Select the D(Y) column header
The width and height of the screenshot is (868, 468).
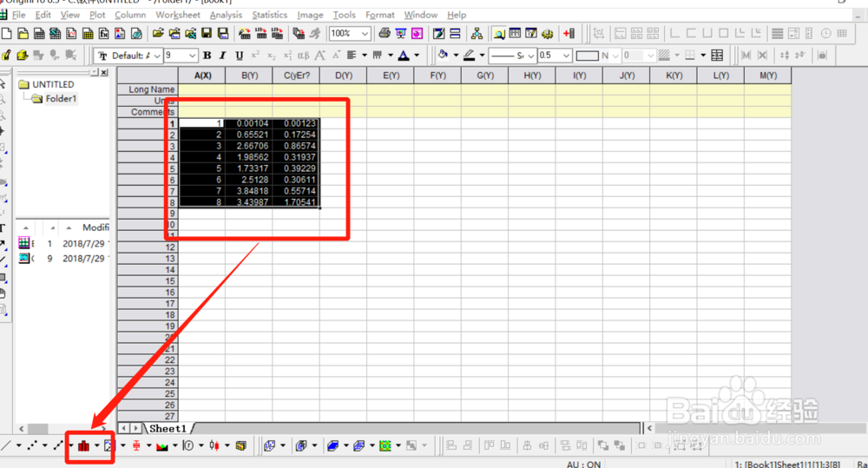coord(344,76)
